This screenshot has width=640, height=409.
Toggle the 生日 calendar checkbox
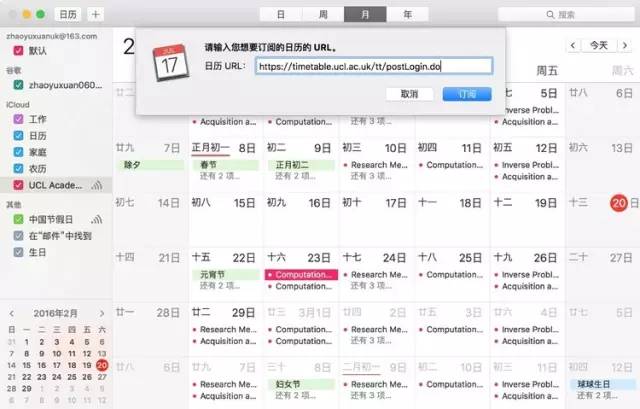17,252
